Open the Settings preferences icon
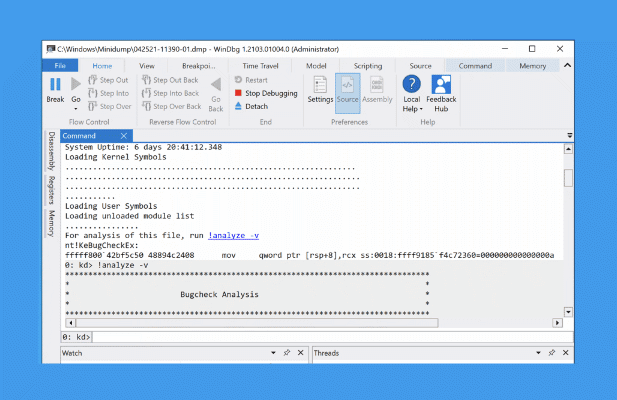This screenshot has width=617, height=400. 320,85
